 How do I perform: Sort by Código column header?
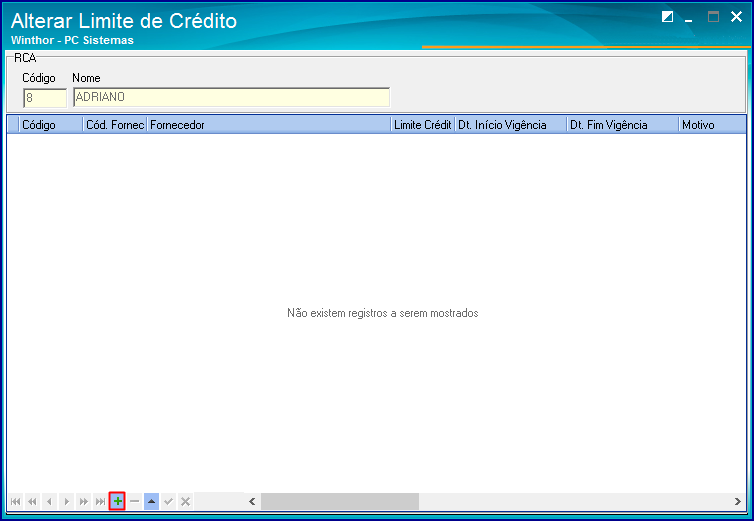(x=51, y=125)
